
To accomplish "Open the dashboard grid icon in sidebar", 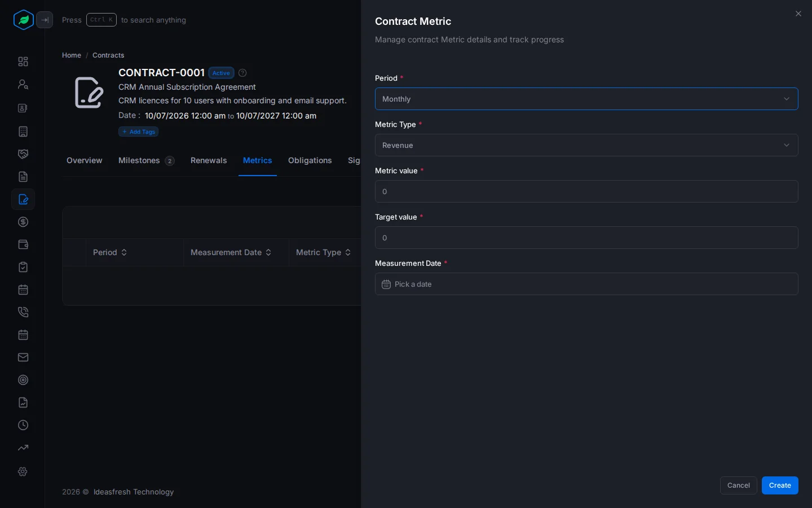I will click(23, 62).
